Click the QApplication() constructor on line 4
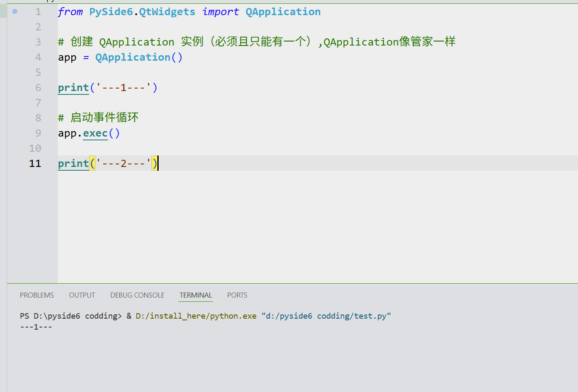 (138, 57)
